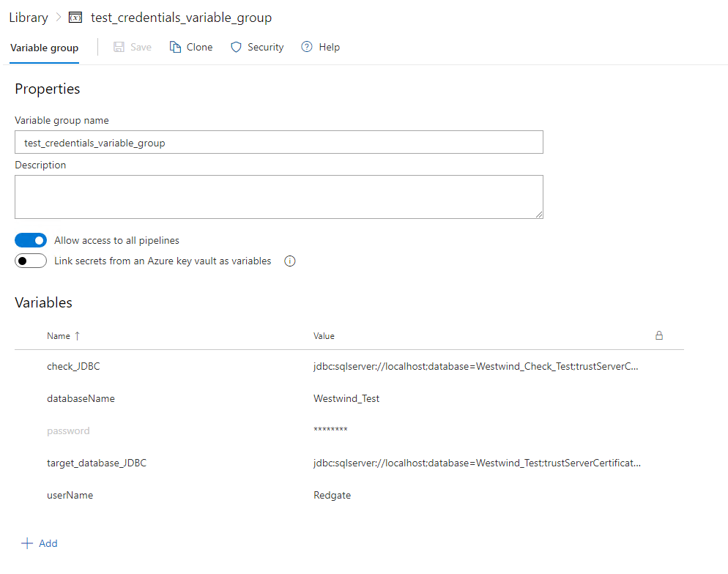Click the Clone copy icon
This screenshot has width=728, height=574.
[x=175, y=47]
